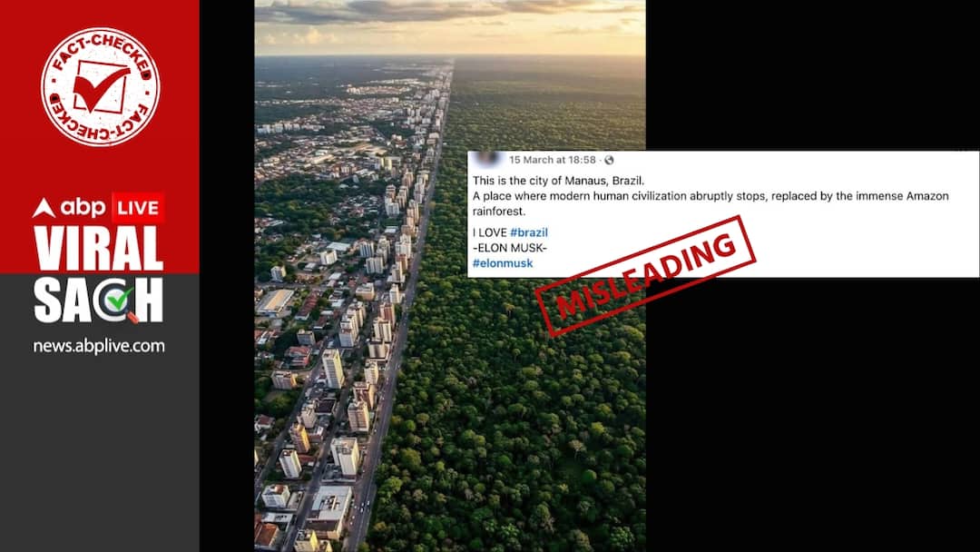Click the post timestamp 15 March at 18:58
This screenshot has height=552, width=980.
(553, 160)
